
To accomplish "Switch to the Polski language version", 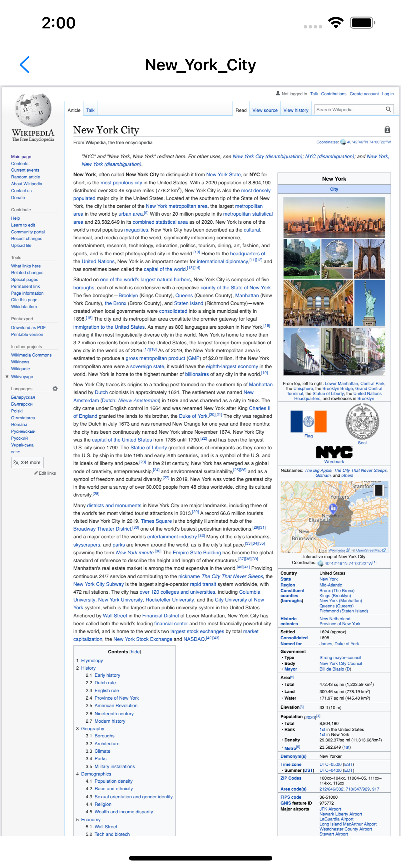I will pyautogui.click(x=17, y=411).
